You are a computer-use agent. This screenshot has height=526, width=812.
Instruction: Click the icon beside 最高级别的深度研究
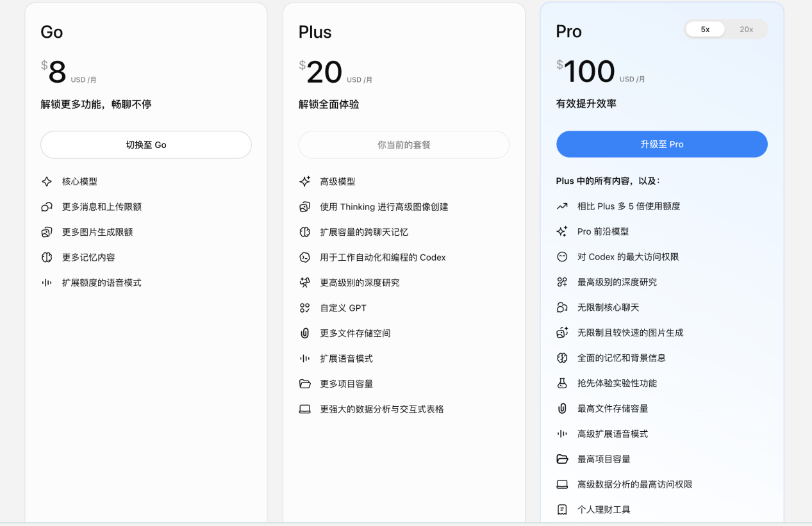point(562,282)
